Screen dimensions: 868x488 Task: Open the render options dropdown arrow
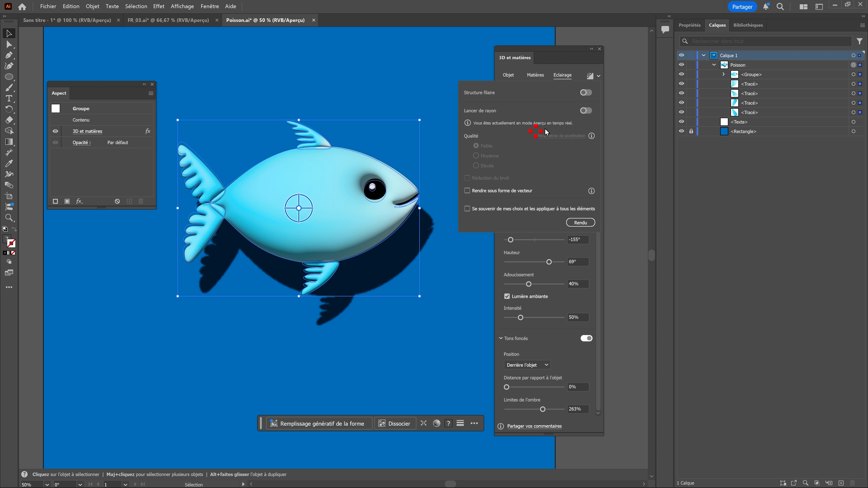click(x=598, y=76)
